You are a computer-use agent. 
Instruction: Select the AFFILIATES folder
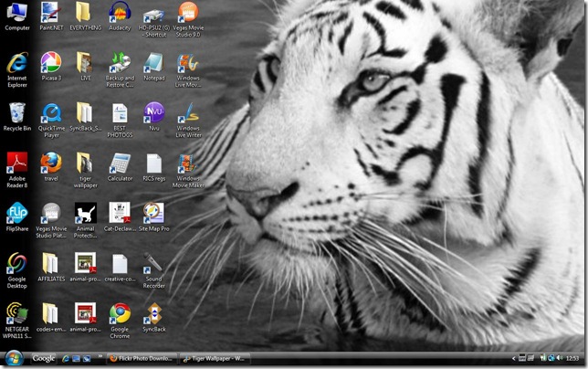click(x=51, y=268)
